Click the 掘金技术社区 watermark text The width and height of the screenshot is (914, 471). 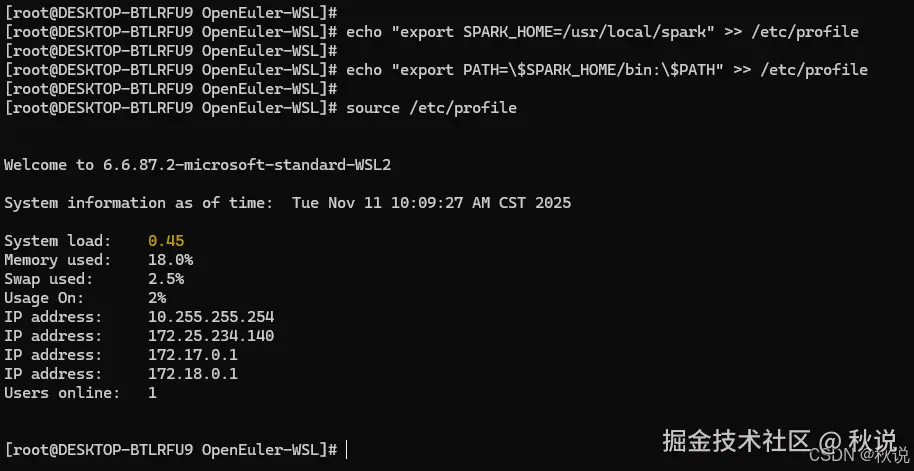737,440
